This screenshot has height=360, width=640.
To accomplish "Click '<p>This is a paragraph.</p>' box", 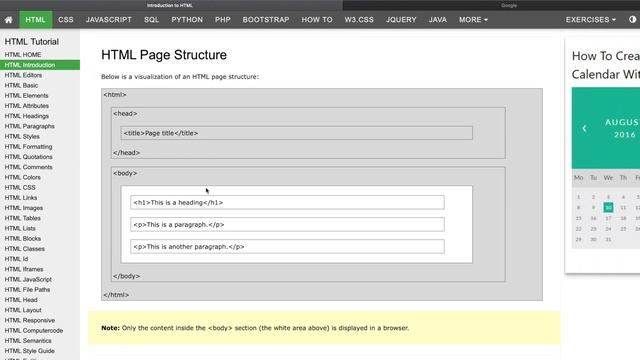I will 287,224.
